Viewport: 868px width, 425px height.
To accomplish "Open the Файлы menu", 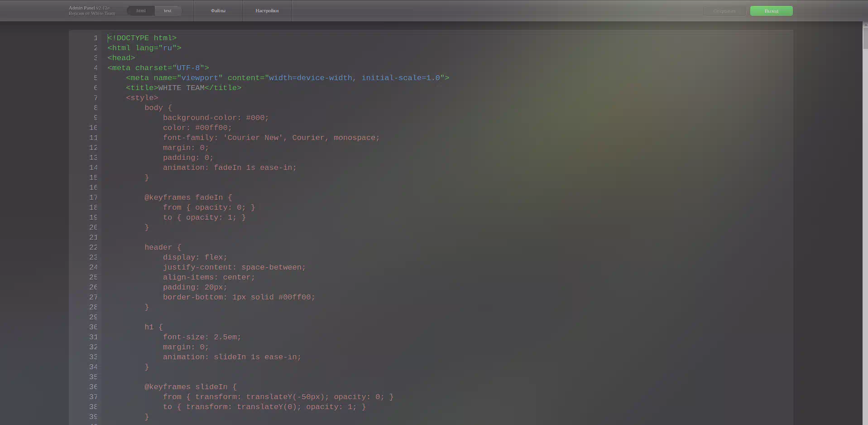I will pyautogui.click(x=218, y=11).
